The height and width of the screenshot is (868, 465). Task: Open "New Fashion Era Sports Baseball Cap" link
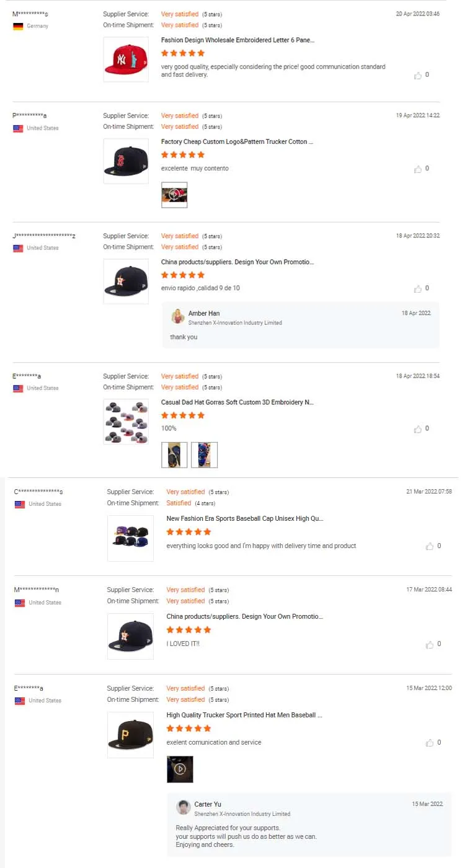pos(245,518)
